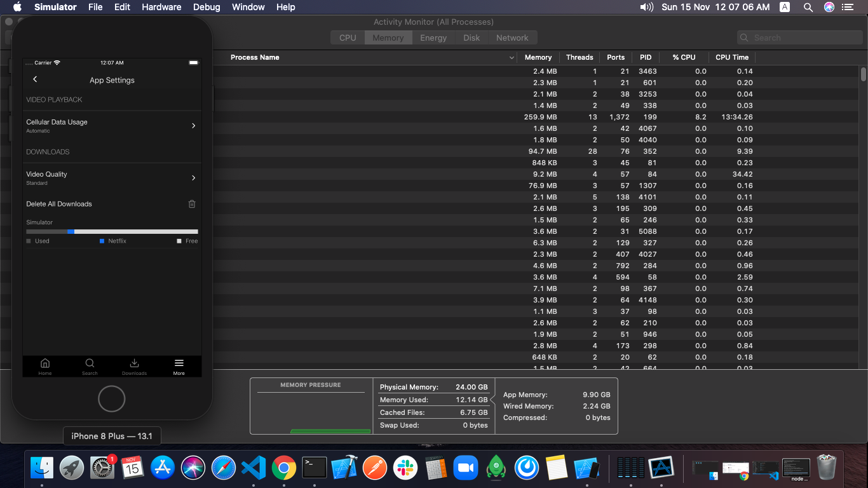This screenshot has height=488, width=868.
Task: Open Google Chrome from the dock
Action: [284, 468]
